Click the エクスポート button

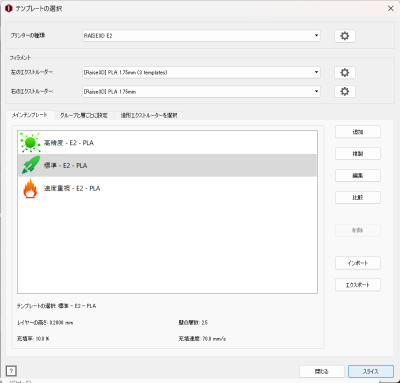(358, 285)
